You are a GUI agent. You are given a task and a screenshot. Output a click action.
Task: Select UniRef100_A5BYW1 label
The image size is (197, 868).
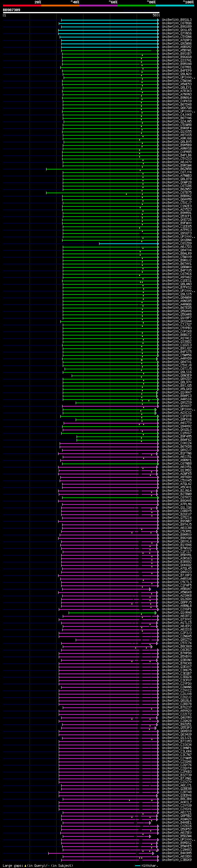[177, 50]
